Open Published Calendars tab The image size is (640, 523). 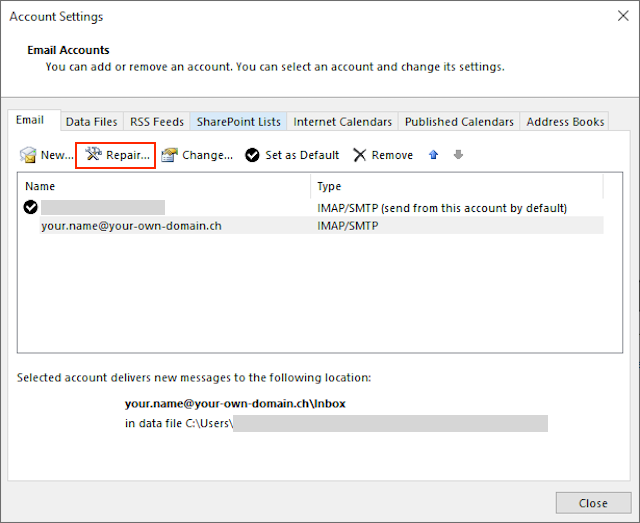(x=459, y=122)
